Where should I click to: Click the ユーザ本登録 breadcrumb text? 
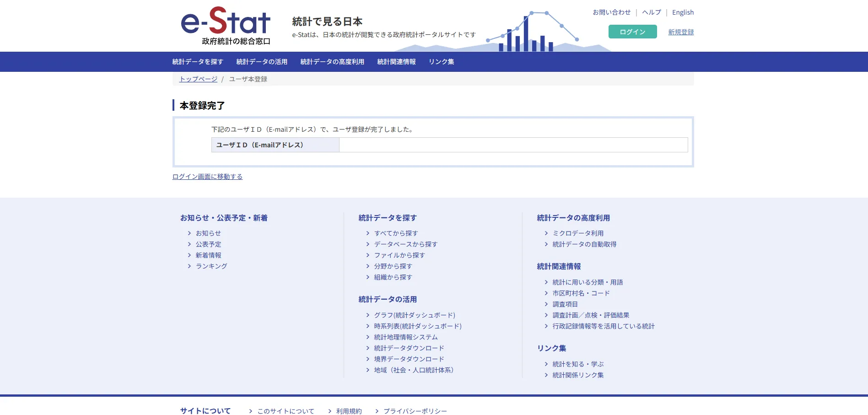pos(248,79)
